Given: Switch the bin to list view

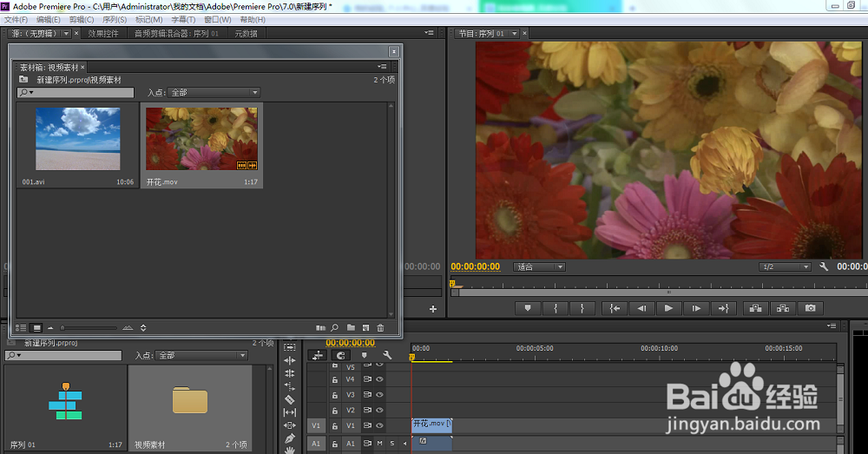Looking at the screenshot, I should coord(21,328).
